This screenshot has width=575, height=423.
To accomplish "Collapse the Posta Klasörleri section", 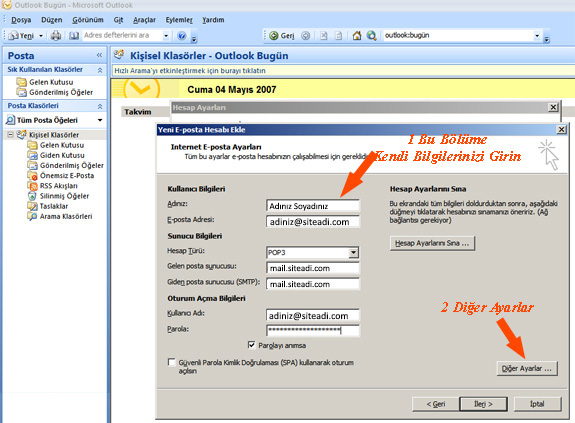I will tap(100, 106).
